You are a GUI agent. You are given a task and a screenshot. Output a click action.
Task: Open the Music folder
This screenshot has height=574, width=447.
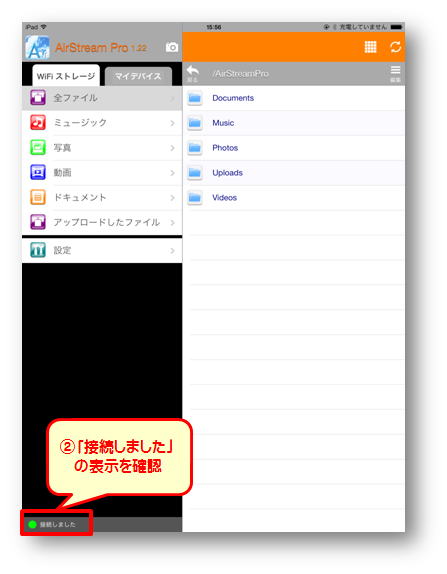click(x=294, y=123)
